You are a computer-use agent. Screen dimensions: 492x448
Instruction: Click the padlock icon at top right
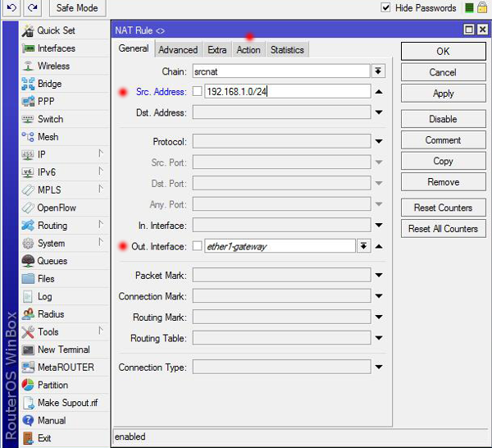pyautogui.click(x=482, y=7)
